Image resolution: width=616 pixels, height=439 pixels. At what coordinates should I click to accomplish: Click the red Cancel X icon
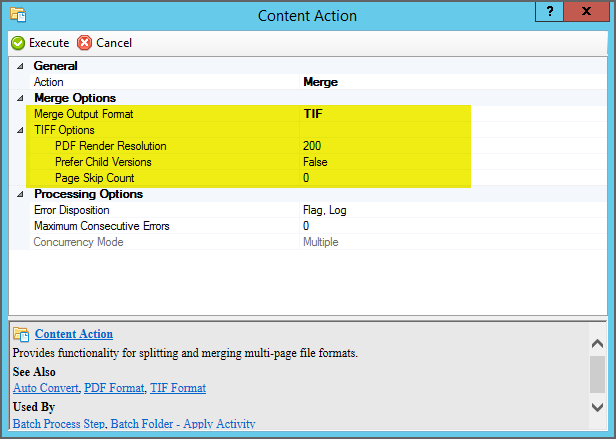[x=85, y=43]
